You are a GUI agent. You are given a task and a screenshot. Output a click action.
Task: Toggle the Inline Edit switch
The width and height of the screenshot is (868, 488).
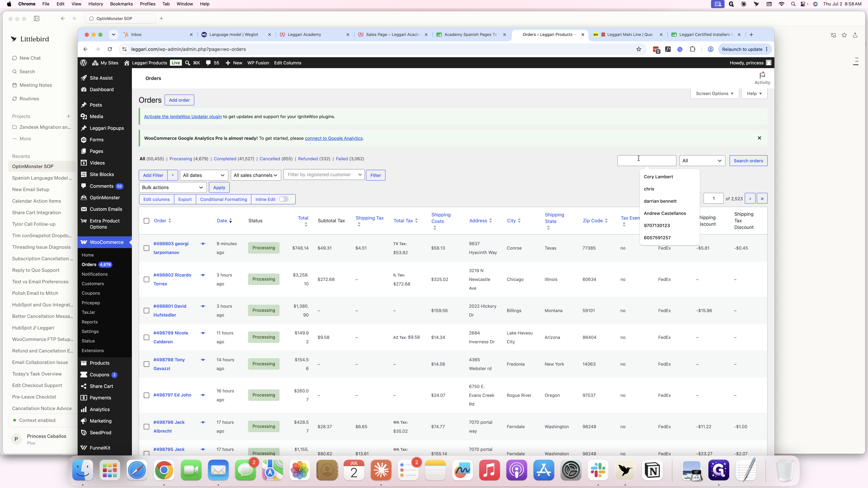pyautogui.click(x=284, y=199)
